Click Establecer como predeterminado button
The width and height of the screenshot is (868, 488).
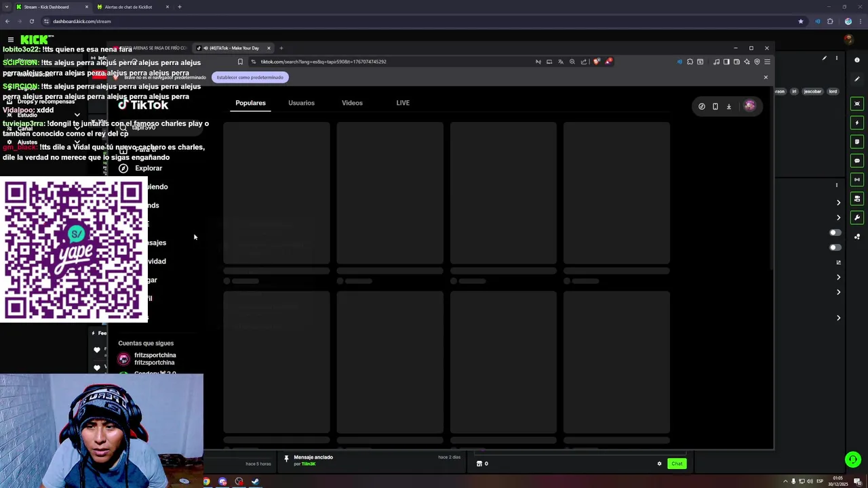coord(250,77)
